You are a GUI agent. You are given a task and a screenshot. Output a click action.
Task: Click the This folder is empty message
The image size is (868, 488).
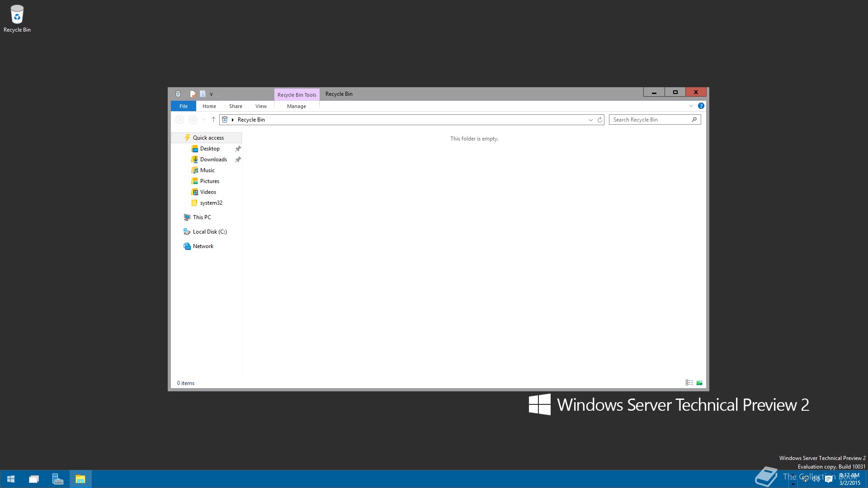tap(474, 139)
